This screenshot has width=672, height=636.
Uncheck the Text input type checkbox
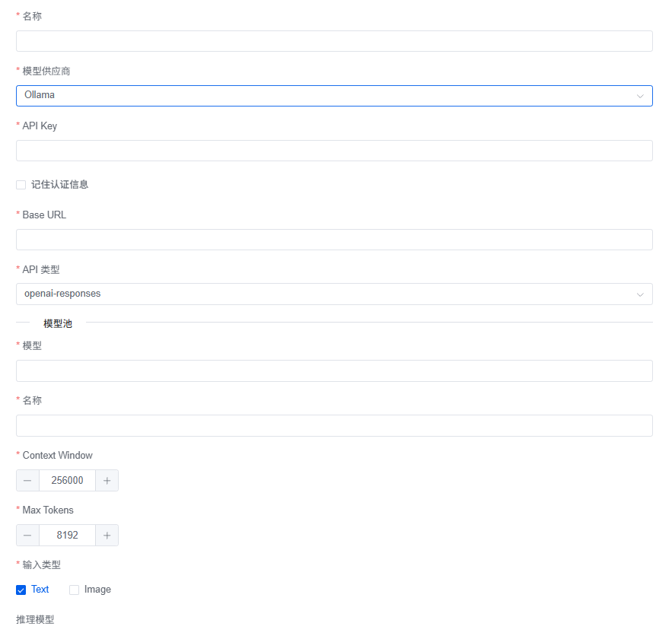click(21, 590)
